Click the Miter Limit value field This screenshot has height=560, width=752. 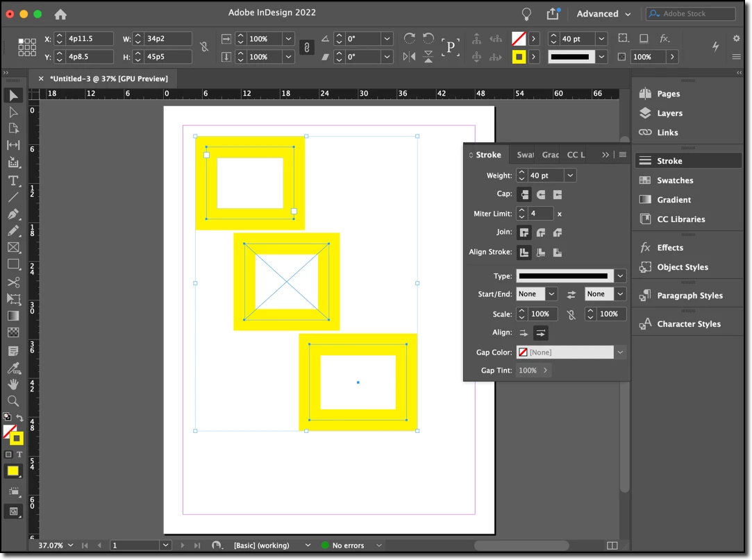[541, 213]
